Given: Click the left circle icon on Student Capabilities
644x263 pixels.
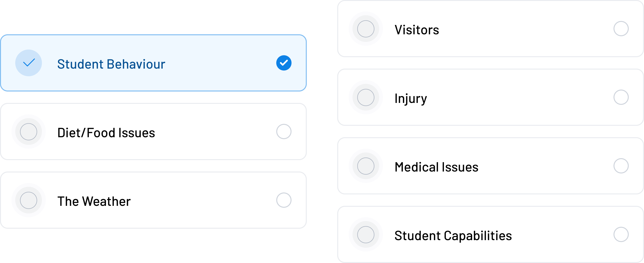Looking at the screenshot, I should [366, 234].
